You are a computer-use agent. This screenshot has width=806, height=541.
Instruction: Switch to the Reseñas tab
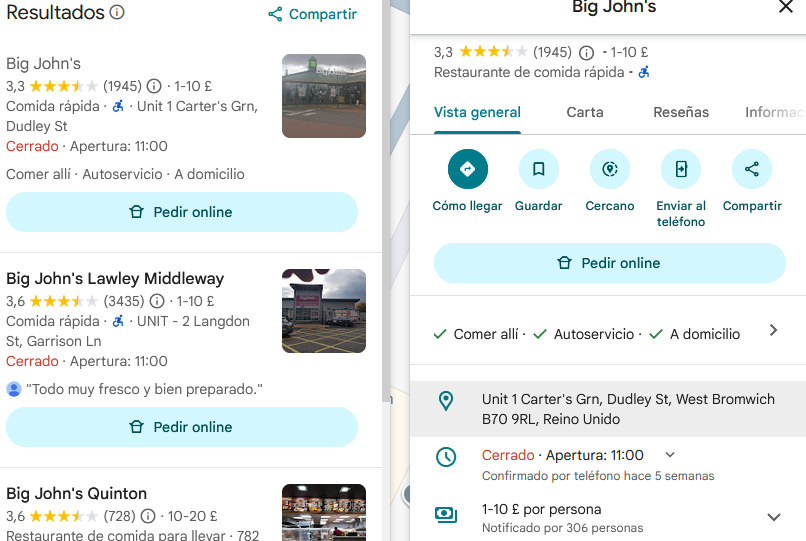(681, 112)
